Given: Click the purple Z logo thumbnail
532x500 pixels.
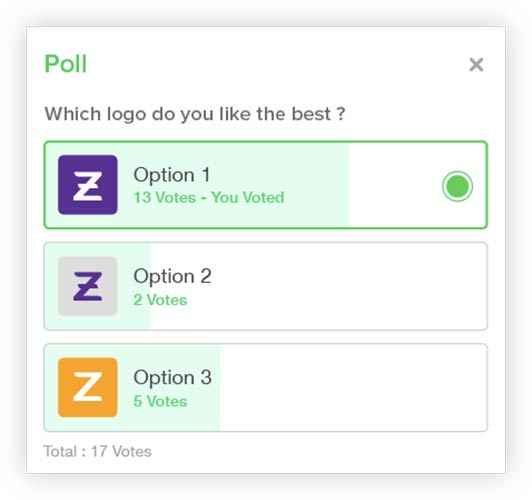Looking at the screenshot, I should tap(88, 185).
